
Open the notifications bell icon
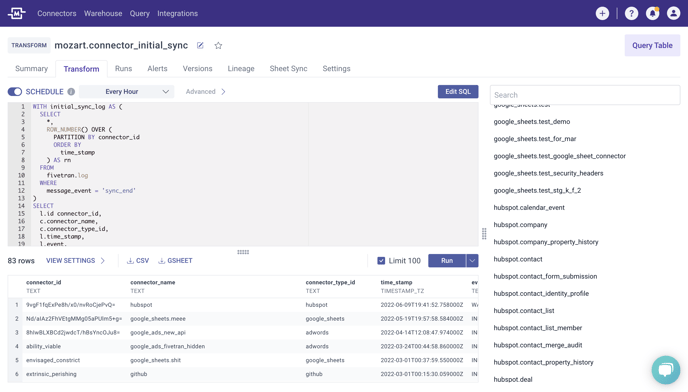pyautogui.click(x=652, y=14)
